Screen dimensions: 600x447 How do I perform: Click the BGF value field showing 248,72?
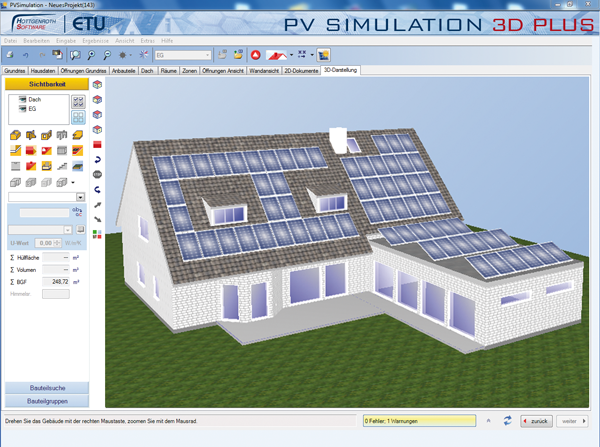click(56, 282)
